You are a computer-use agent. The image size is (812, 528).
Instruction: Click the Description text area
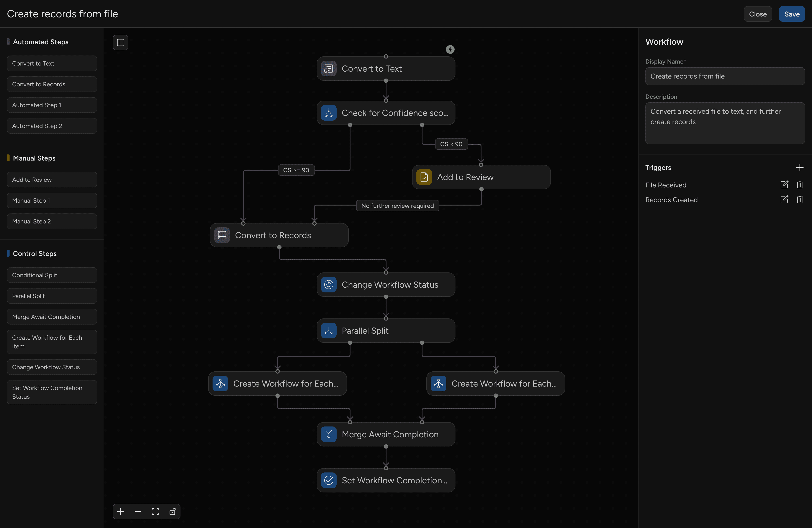click(724, 123)
